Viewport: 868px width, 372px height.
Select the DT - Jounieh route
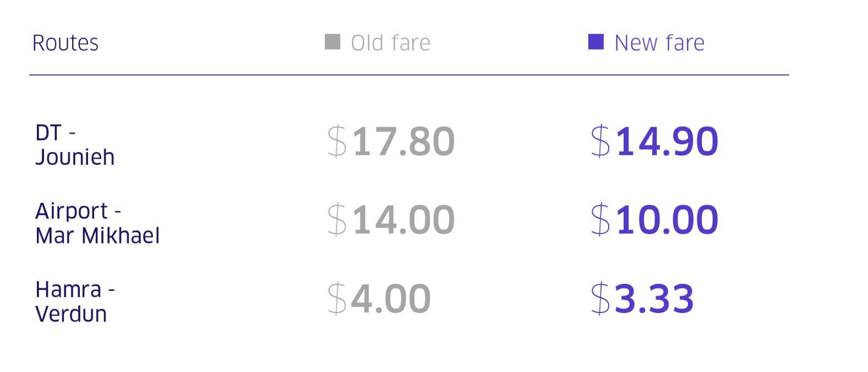coord(75,145)
